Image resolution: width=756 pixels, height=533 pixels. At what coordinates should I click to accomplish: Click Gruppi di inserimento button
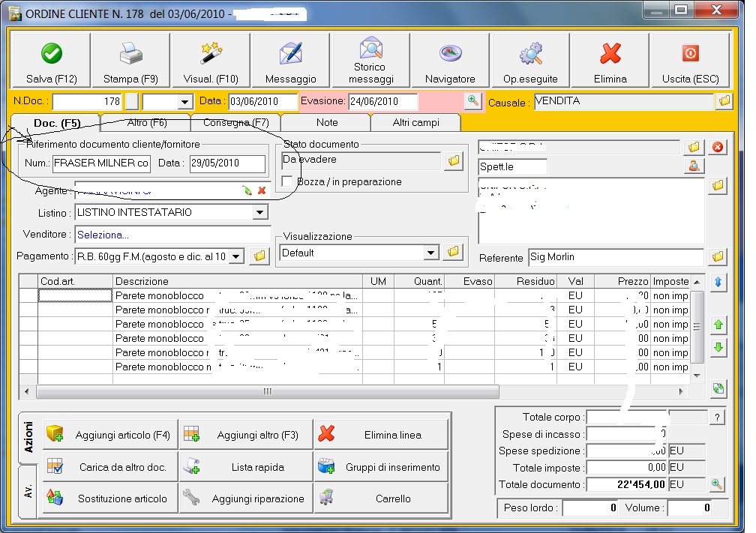point(381,466)
